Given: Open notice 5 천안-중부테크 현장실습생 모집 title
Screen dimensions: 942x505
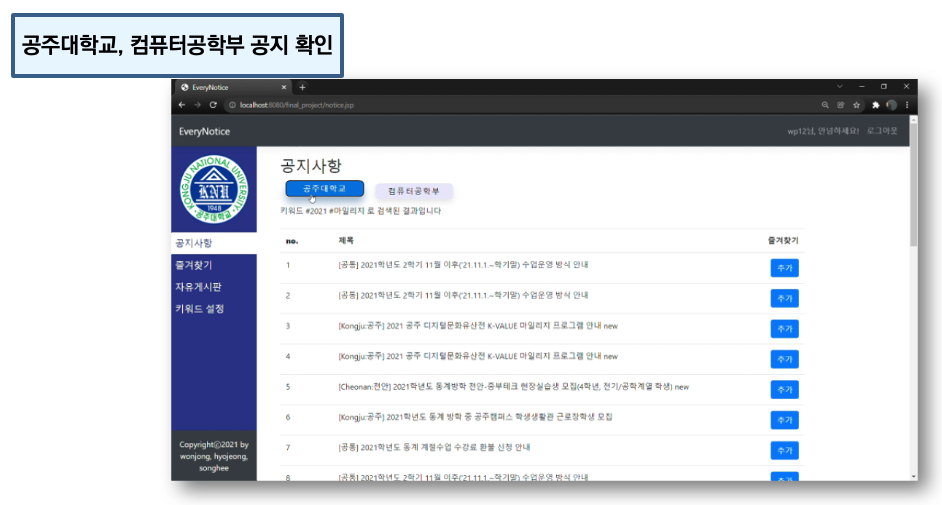Looking at the screenshot, I should pos(514,387).
